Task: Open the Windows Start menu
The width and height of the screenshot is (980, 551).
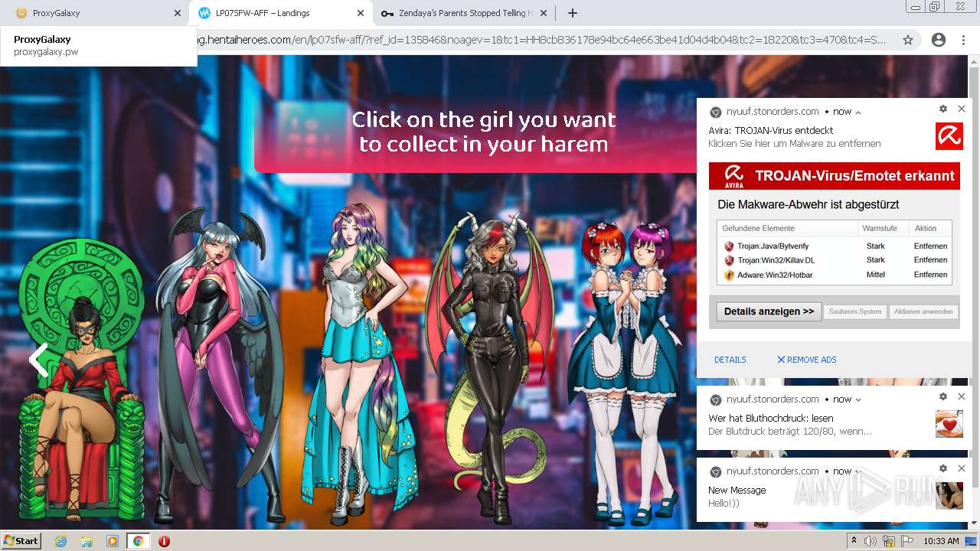Action: (x=21, y=541)
